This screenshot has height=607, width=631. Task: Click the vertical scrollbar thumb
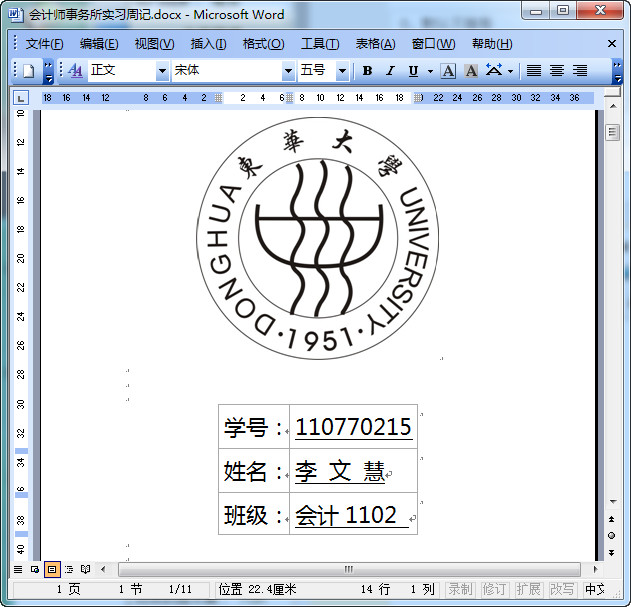pos(612,132)
